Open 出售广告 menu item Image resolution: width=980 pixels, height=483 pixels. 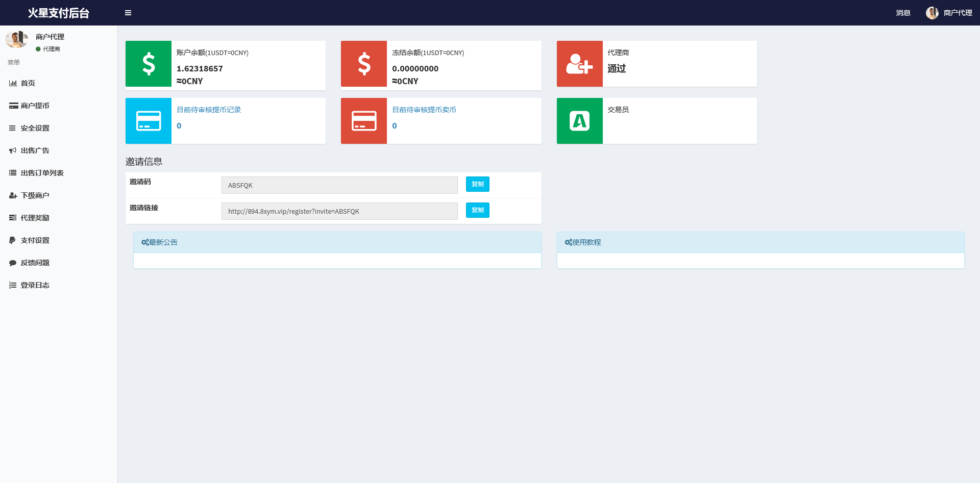[x=35, y=150]
